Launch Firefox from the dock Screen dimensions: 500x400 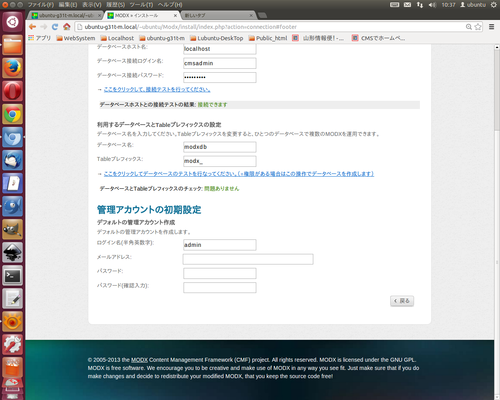click(12, 68)
